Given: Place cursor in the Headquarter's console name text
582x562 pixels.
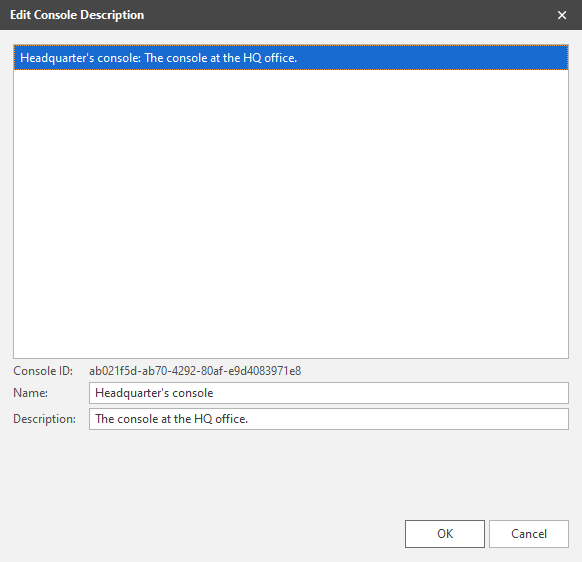Looking at the screenshot, I should [154, 393].
